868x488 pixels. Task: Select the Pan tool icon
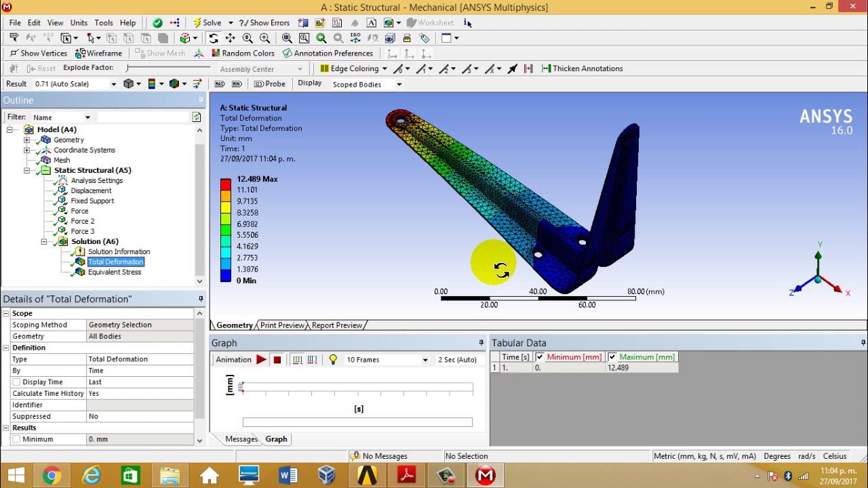231,38
